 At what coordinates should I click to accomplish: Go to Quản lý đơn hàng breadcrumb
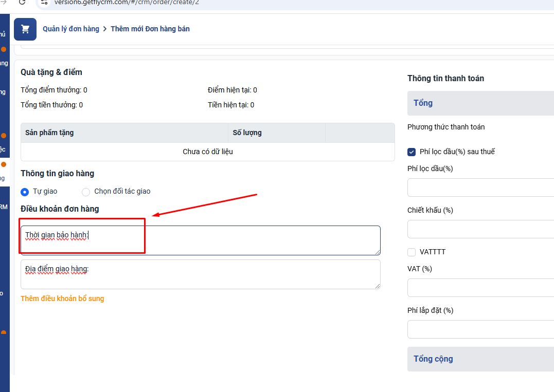[x=71, y=29]
